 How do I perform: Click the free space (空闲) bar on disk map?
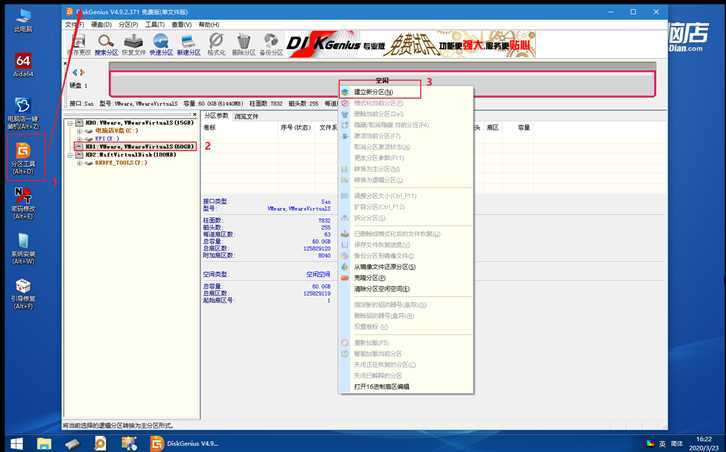[382, 84]
